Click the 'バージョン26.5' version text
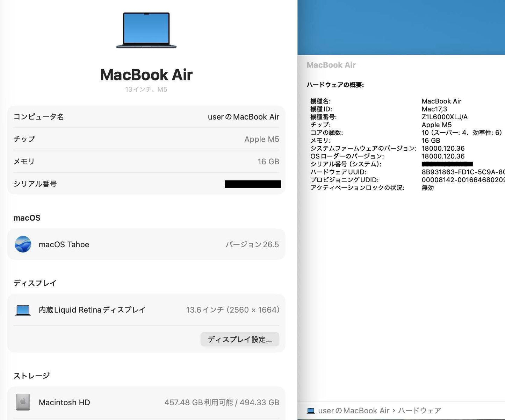 [x=252, y=244]
